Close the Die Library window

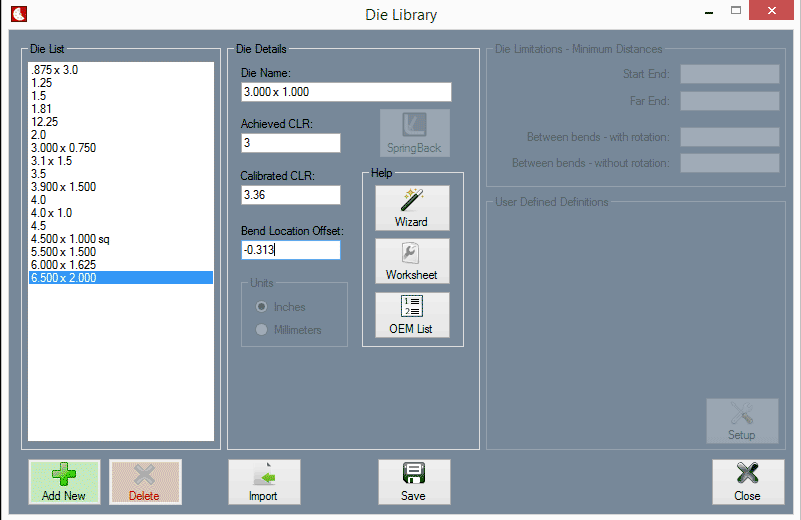pos(747,482)
